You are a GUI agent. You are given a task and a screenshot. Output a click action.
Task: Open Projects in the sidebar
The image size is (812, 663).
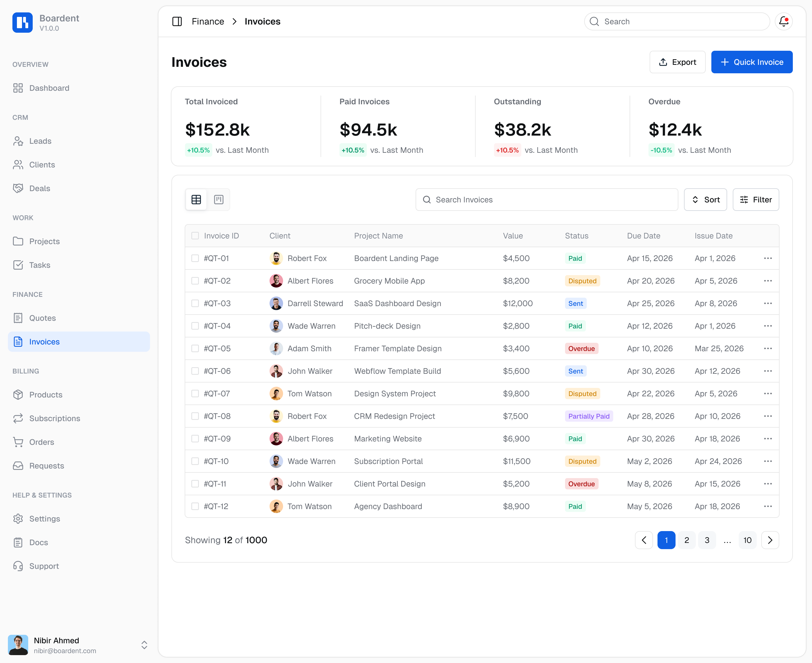(x=79, y=241)
